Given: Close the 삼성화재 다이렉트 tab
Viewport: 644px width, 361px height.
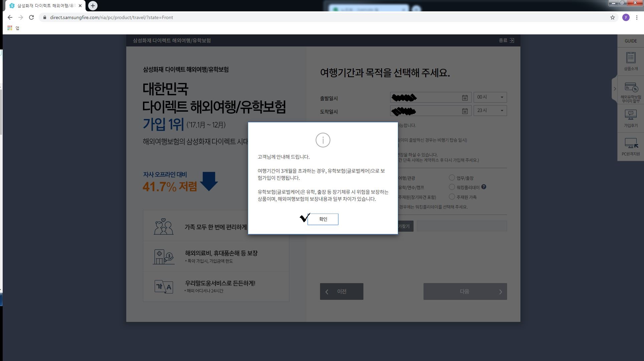Looking at the screenshot, I should pyautogui.click(x=80, y=6).
